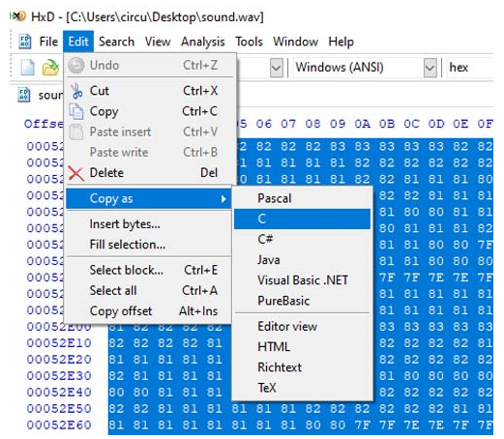504x439 pixels.
Task: Click column header 08
Action: [312, 124]
